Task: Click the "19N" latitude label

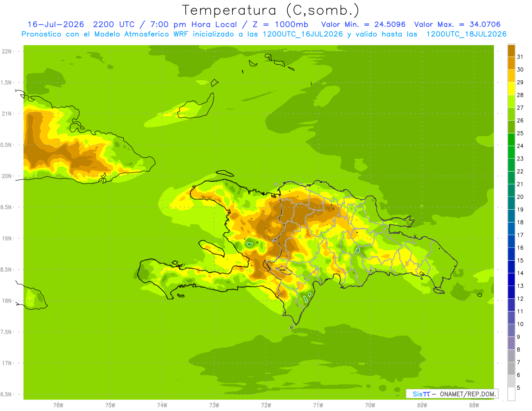Action: click(x=6, y=238)
